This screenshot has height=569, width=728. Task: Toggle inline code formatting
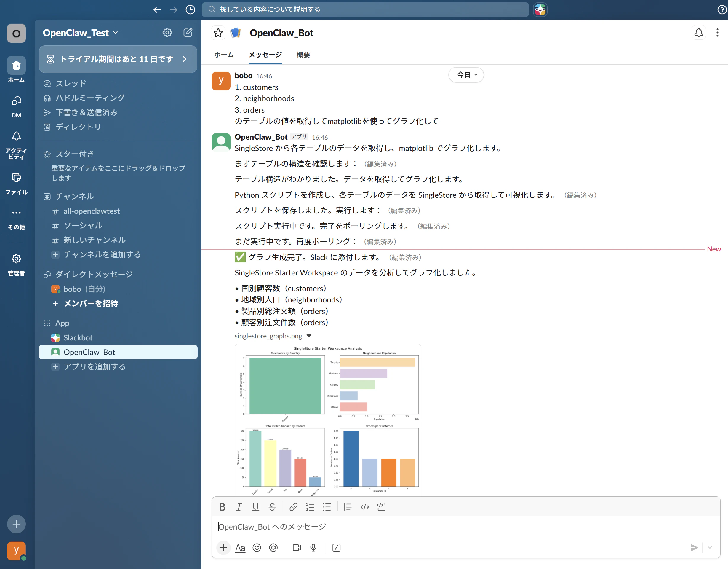[x=365, y=507]
